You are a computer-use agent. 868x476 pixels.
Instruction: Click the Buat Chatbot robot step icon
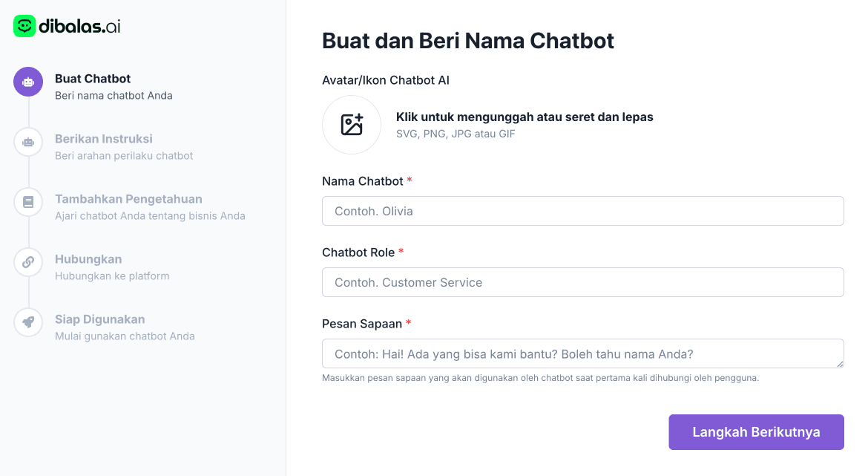[27, 82]
